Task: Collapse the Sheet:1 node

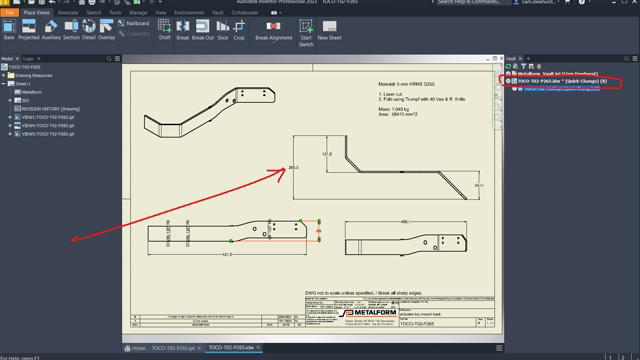Action: click(4, 84)
